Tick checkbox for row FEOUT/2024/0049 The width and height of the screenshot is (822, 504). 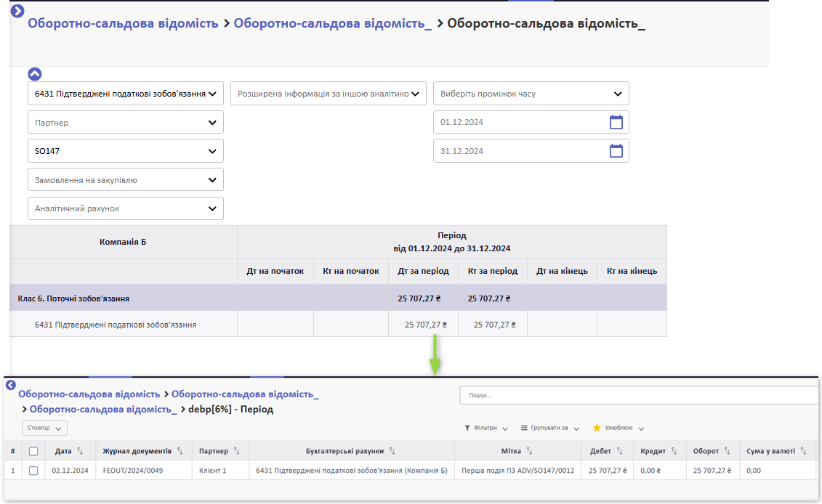[x=33, y=471]
